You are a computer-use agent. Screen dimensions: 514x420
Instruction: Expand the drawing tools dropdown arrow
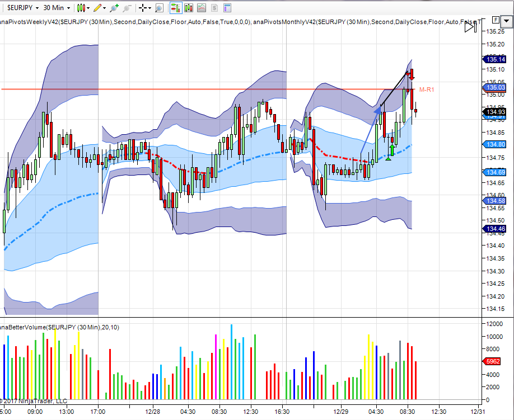(105, 8)
